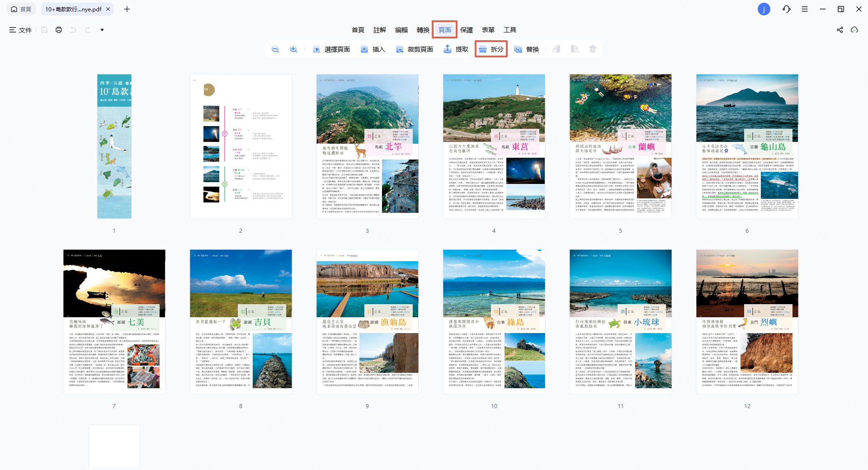Image resolution: width=868 pixels, height=470 pixels.
Task: Open a new tab with plus icon
Action: [x=127, y=9]
